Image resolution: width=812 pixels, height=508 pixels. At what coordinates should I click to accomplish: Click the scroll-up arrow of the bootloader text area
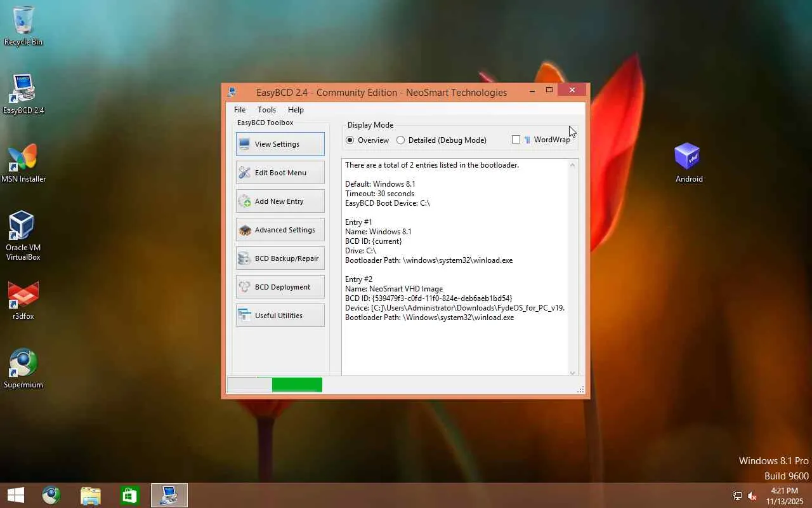click(572, 165)
